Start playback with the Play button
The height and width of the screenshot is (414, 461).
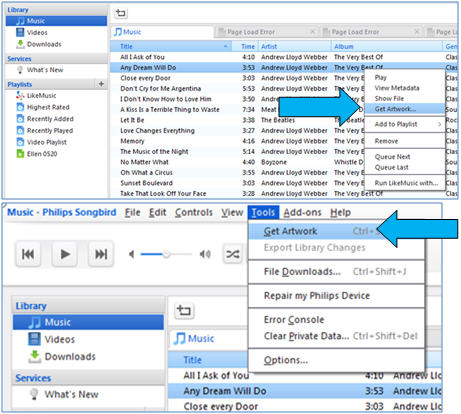[65, 254]
